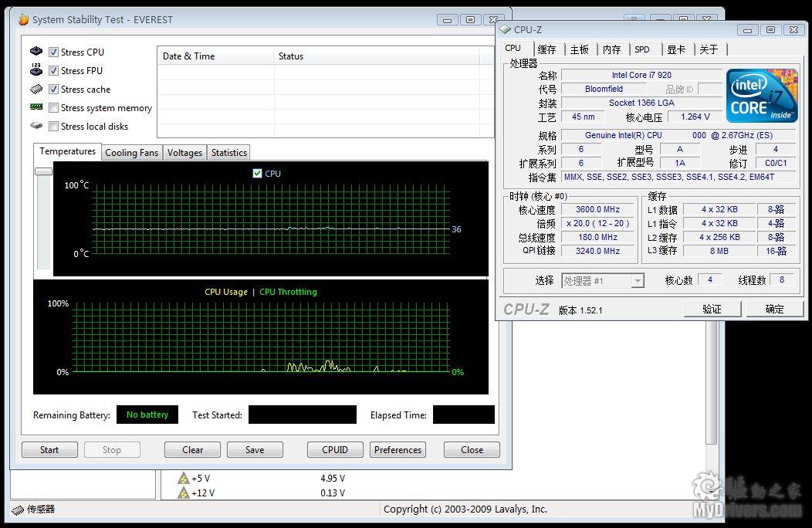Switch to the Temperatures tab
The image size is (812, 528).
(x=67, y=151)
